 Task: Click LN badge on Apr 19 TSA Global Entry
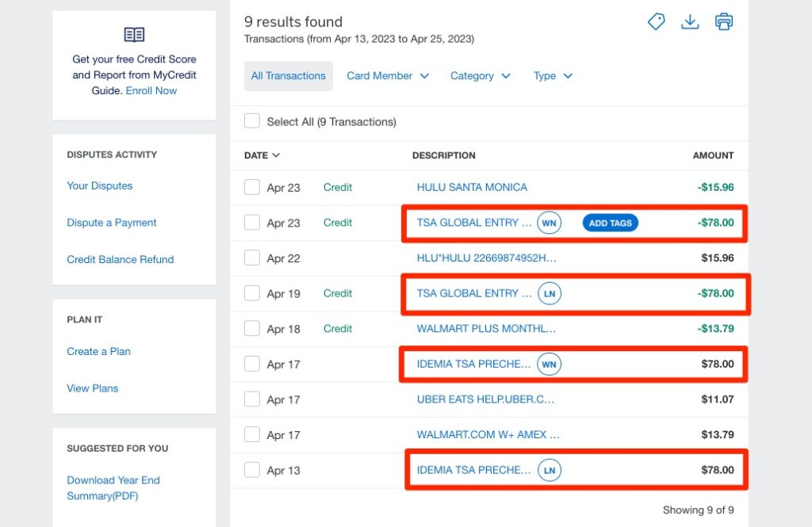tap(549, 294)
